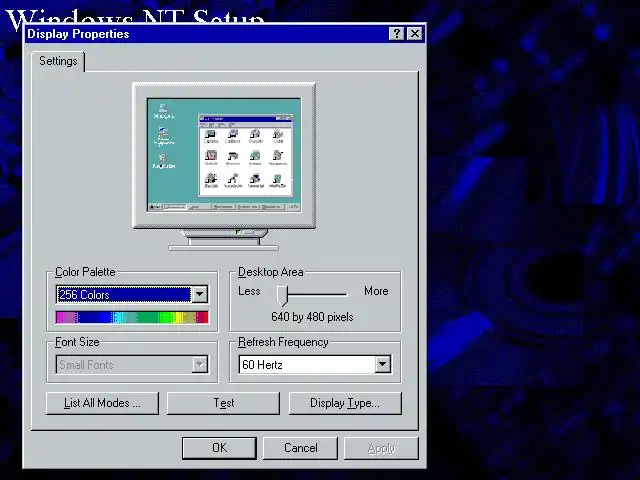Click the Less label in Desktop Area

point(249,291)
